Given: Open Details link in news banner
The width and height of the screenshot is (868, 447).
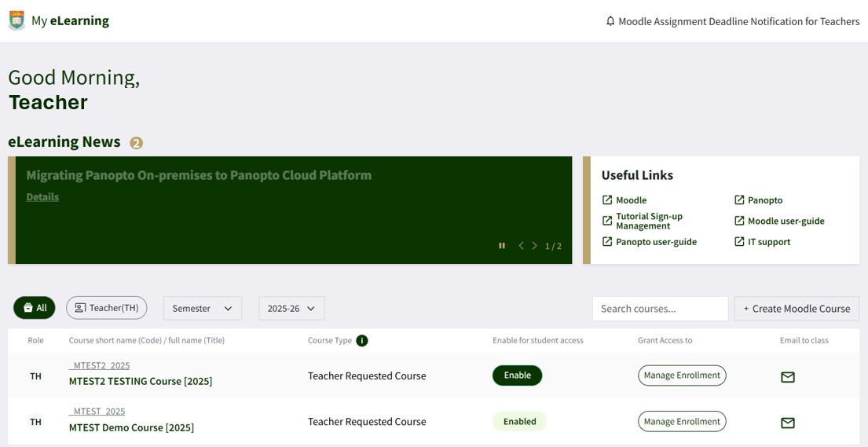Looking at the screenshot, I should tap(42, 197).
